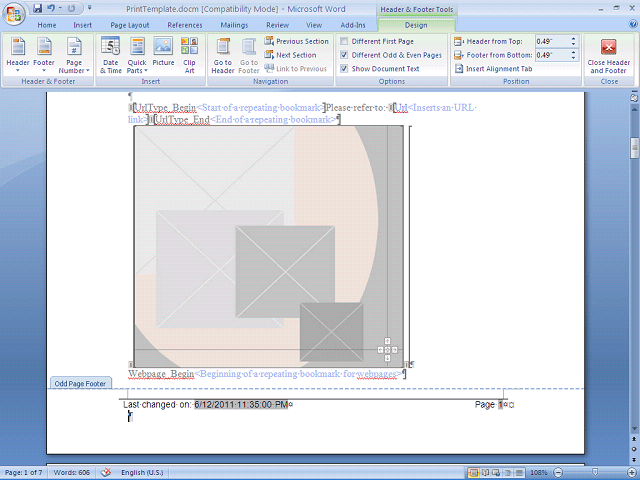Open the Select Browse Object button

[634, 449]
